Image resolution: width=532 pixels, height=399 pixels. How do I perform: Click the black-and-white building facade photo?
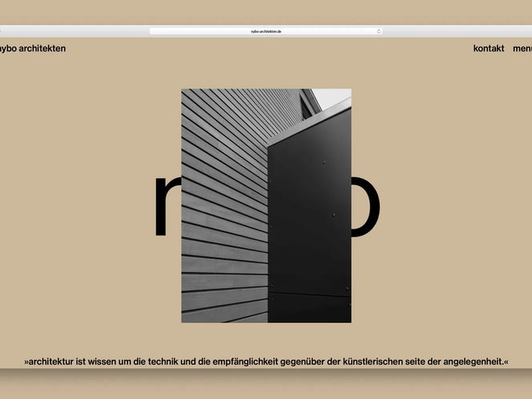coord(267,205)
